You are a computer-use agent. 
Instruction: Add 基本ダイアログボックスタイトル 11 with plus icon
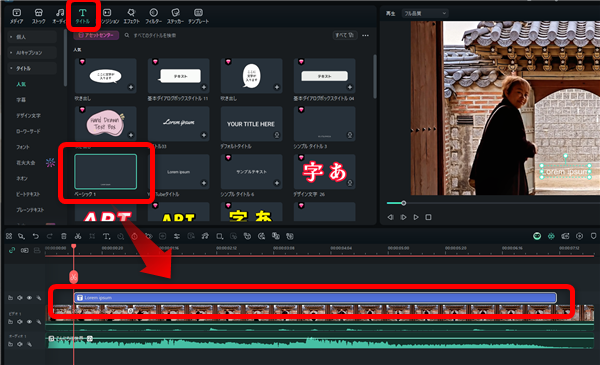pyautogui.click(x=204, y=87)
